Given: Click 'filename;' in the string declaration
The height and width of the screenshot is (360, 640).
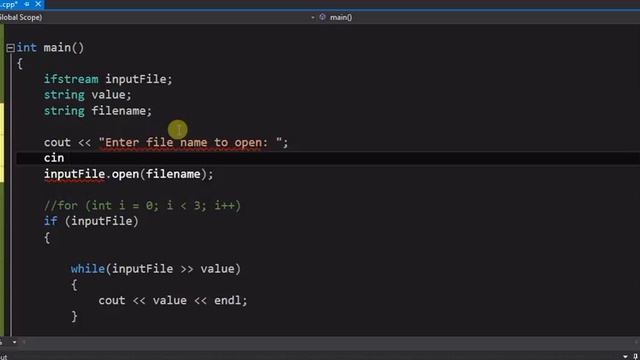Looking at the screenshot, I should tap(122, 111).
